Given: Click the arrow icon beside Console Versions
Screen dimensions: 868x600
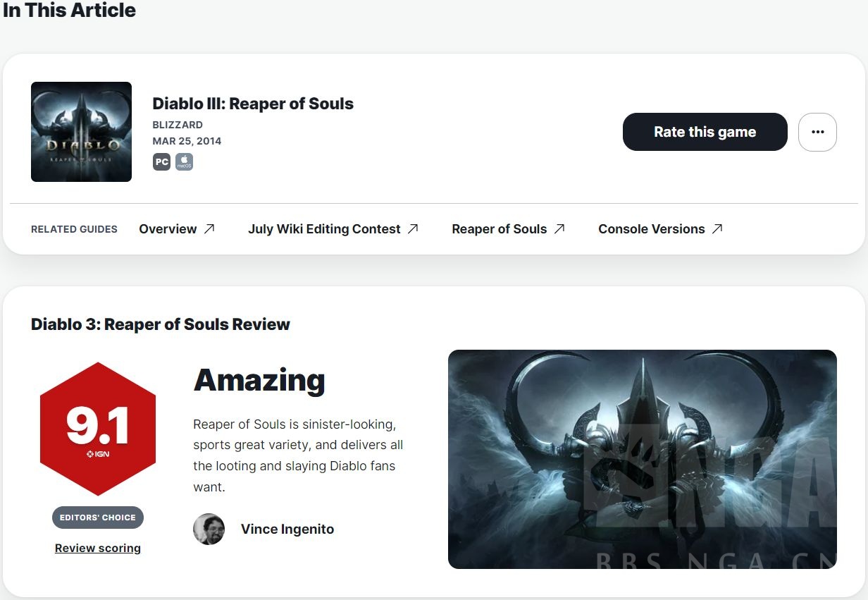Looking at the screenshot, I should pos(717,228).
